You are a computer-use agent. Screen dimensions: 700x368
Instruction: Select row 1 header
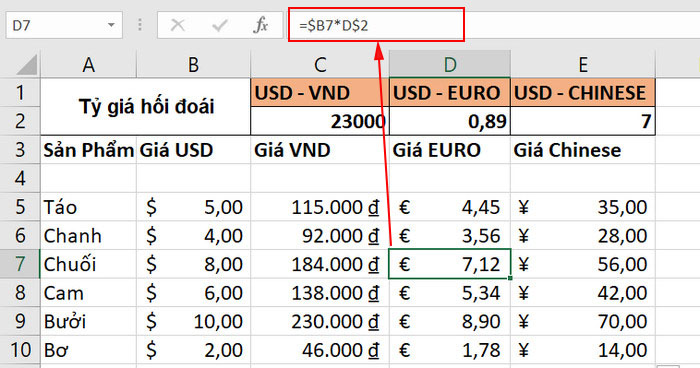(x=20, y=92)
